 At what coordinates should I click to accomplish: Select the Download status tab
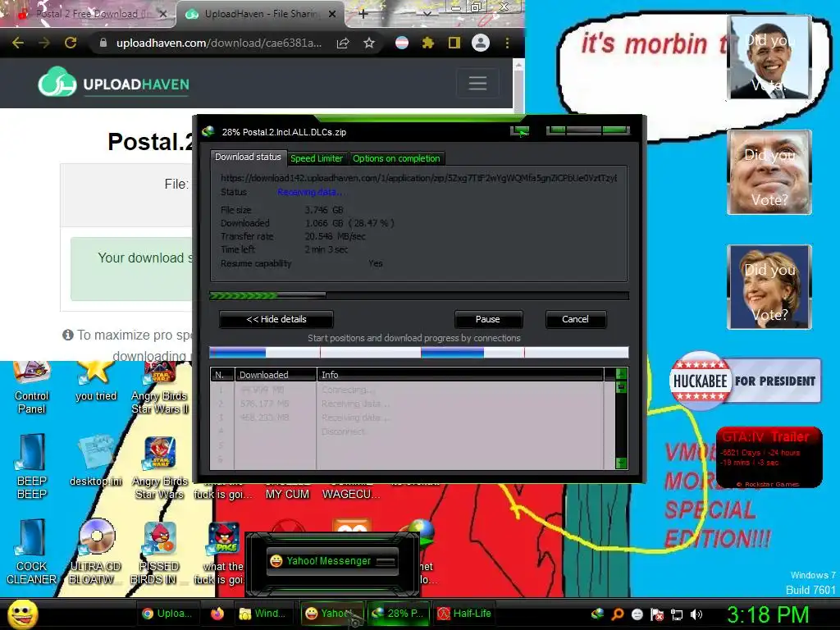248,157
